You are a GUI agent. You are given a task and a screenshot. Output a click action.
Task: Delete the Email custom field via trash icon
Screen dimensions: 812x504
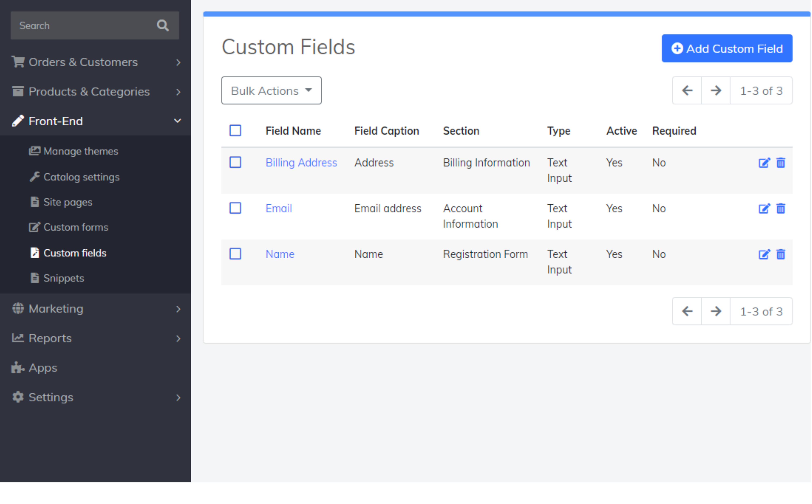click(781, 209)
